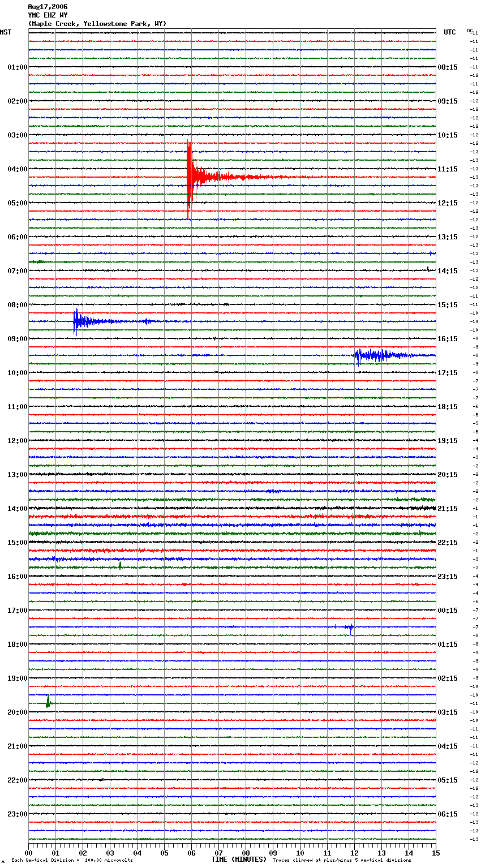The width and height of the screenshot is (481, 868).
Task: Click the Each Vertical Division footer note
Action: [x=72, y=860]
